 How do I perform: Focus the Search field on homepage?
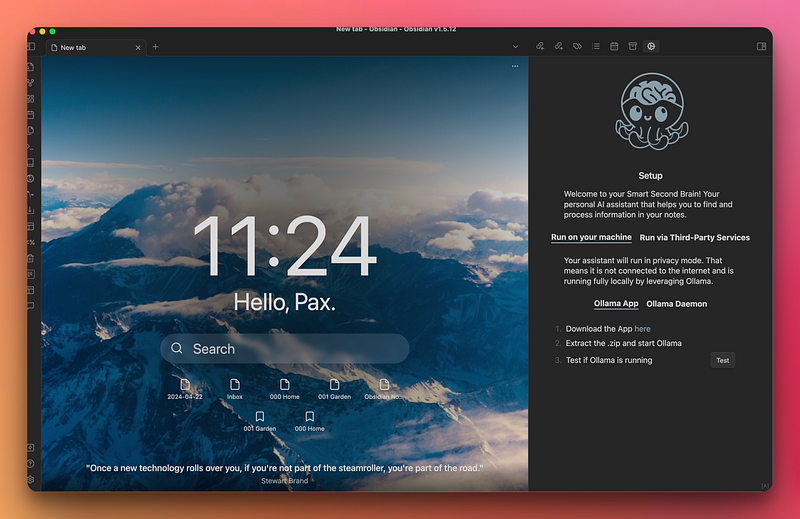285,349
